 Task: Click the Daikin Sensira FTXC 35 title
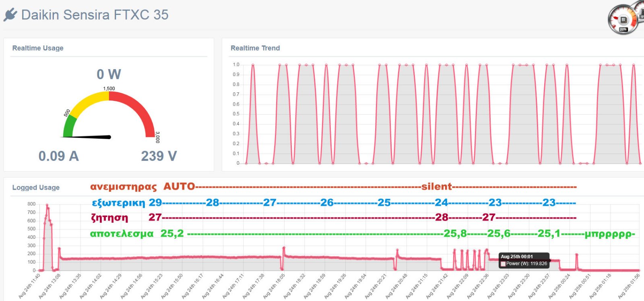point(95,15)
